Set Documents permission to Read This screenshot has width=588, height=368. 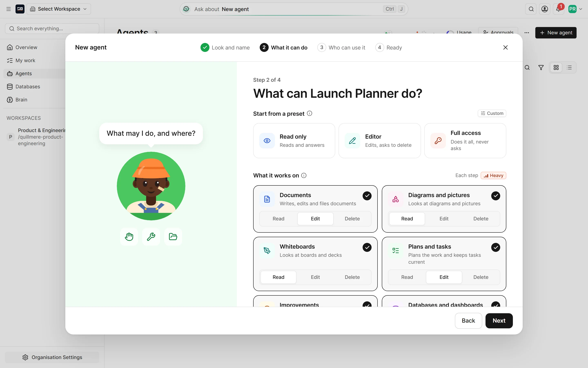278,219
